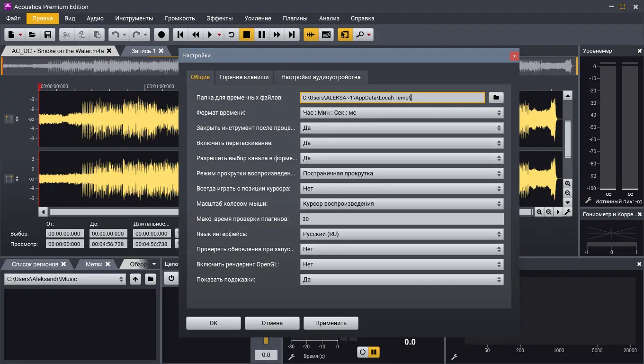Viewport: 644px width, 364px height.
Task: Click the power button in the effect chain
Action: pos(171,279)
